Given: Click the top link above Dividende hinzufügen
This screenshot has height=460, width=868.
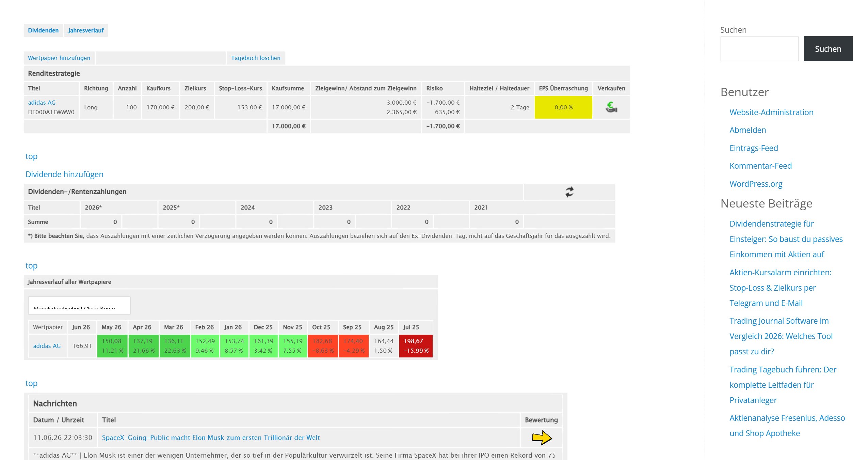Looking at the screenshot, I should [x=31, y=156].
